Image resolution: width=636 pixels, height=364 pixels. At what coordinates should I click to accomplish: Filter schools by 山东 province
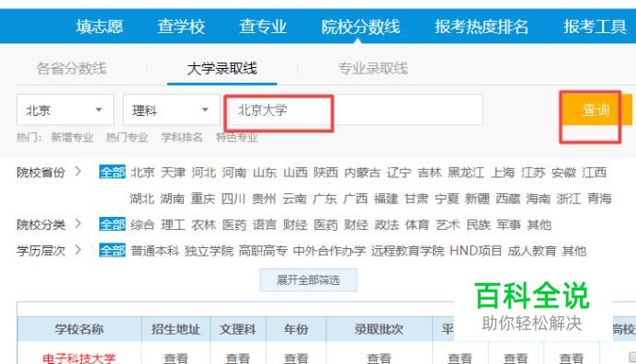(x=265, y=173)
